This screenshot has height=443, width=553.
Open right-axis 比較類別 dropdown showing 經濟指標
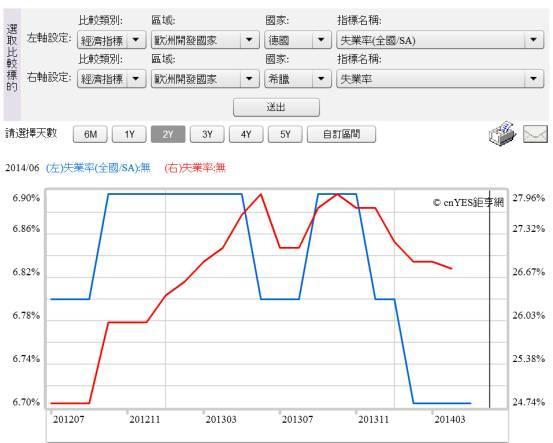111,79
